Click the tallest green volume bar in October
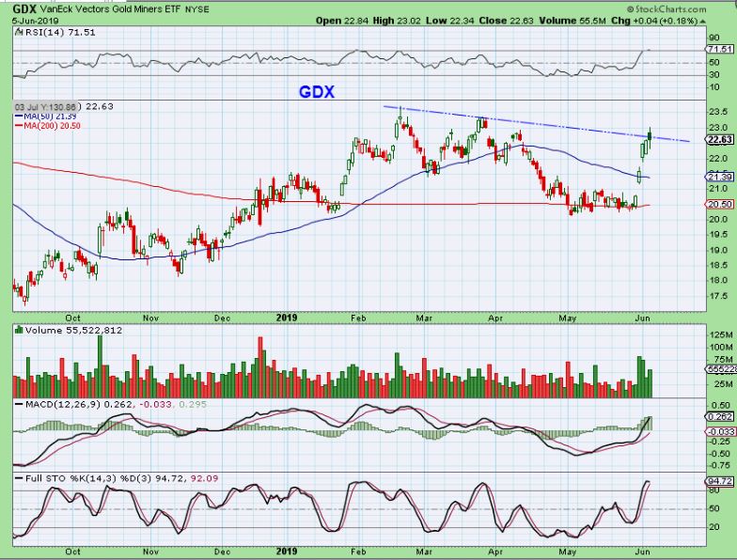 (x=100, y=366)
